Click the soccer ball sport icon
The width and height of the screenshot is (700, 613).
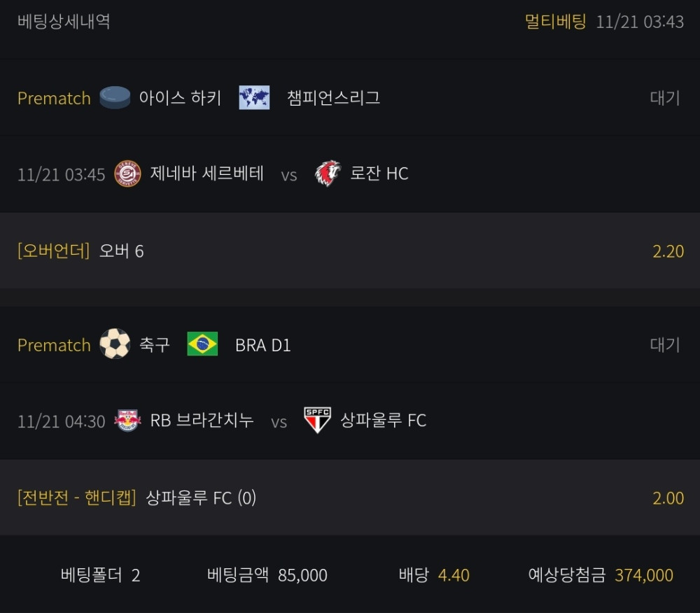pos(115,344)
